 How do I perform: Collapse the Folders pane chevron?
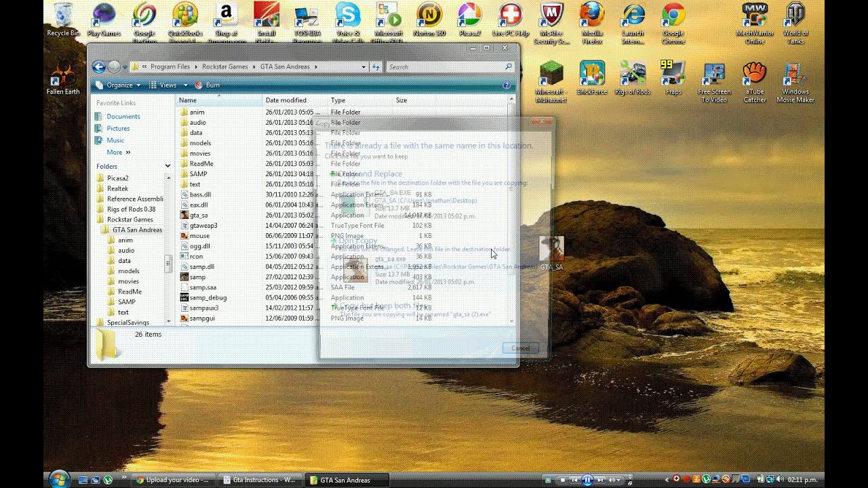tap(167, 166)
